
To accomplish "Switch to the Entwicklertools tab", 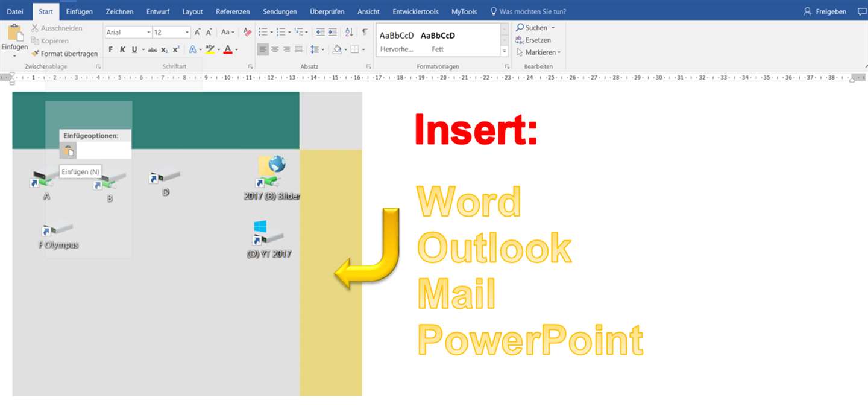I will (415, 11).
